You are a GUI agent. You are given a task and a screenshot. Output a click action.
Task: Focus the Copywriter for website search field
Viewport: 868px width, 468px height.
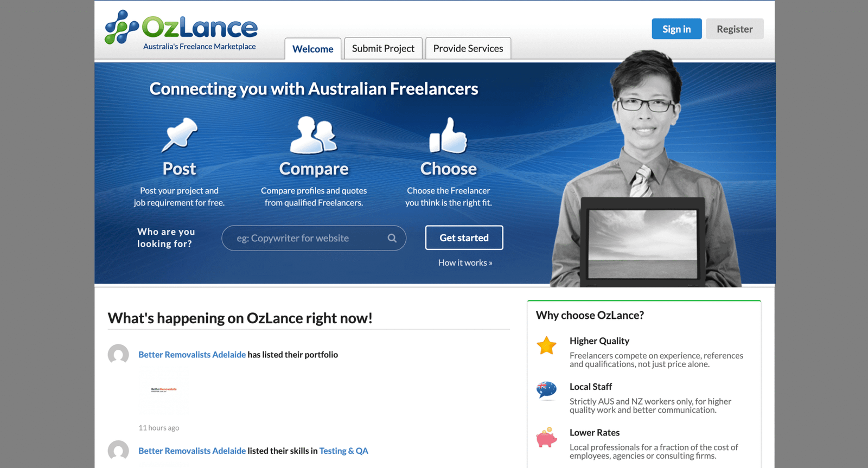pos(314,238)
